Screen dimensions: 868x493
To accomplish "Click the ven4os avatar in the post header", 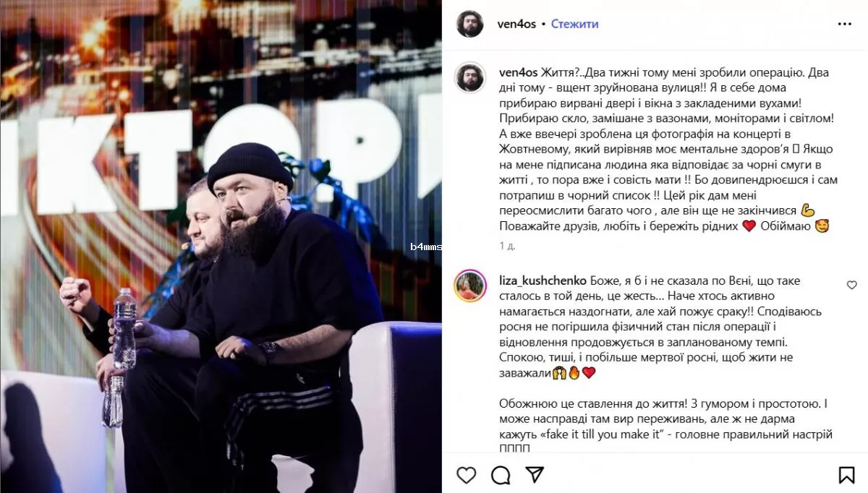I will pos(469,24).
